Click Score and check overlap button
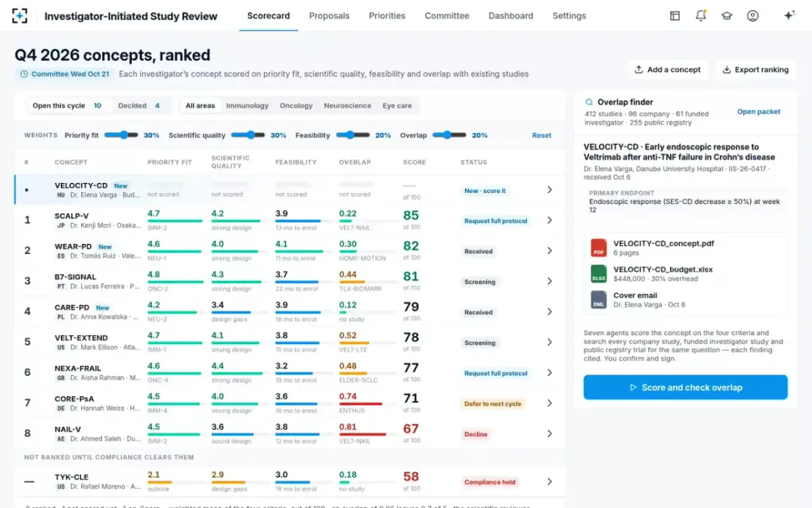This screenshot has height=508, width=812. [x=685, y=387]
